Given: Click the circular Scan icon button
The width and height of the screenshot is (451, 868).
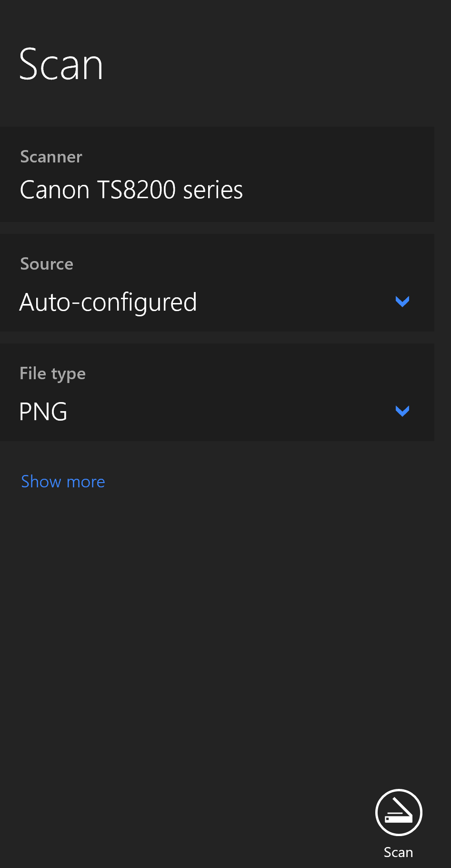Looking at the screenshot, I should pyautogui.click(x=399, y=812).
